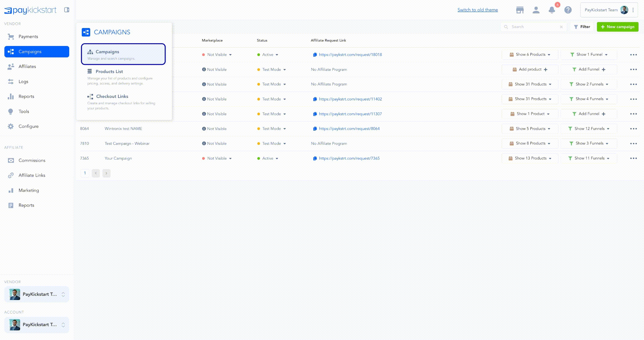The width and height of the screenshot is (644, 340).
Task: Copy the request/11307 affiliate link icon
Action: 315,114
